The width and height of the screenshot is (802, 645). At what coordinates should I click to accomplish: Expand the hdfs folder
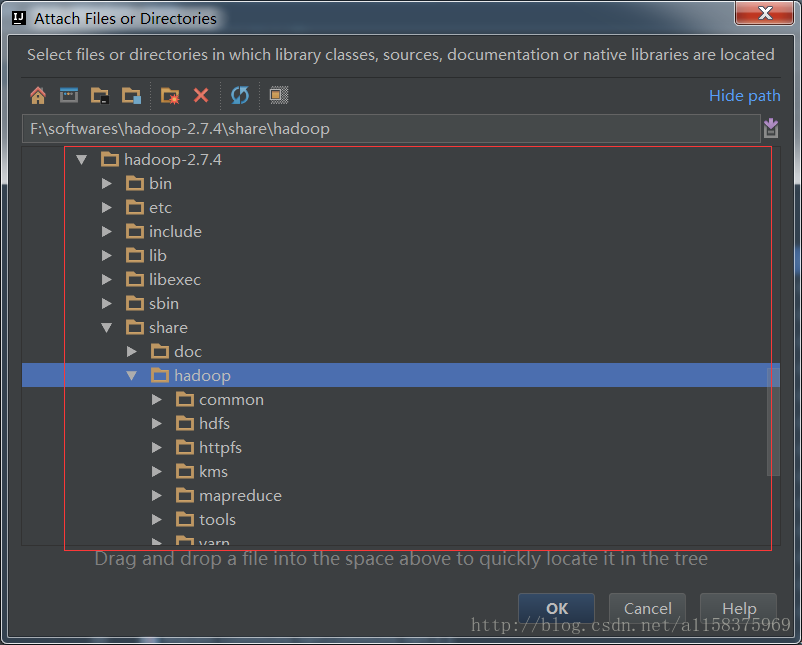pos(157,424)
